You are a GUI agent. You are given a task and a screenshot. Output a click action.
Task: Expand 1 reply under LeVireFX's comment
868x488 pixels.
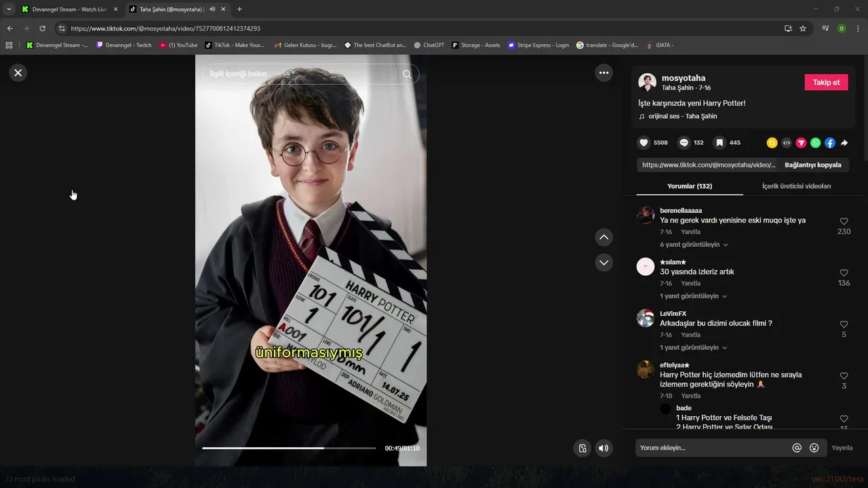(693, 348)
